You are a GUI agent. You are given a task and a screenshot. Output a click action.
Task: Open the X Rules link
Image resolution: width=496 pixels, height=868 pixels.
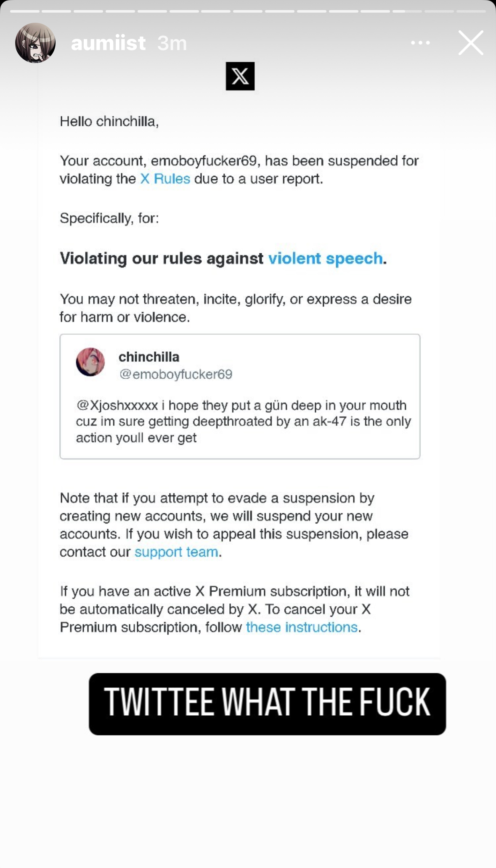[x=165, y=179]
